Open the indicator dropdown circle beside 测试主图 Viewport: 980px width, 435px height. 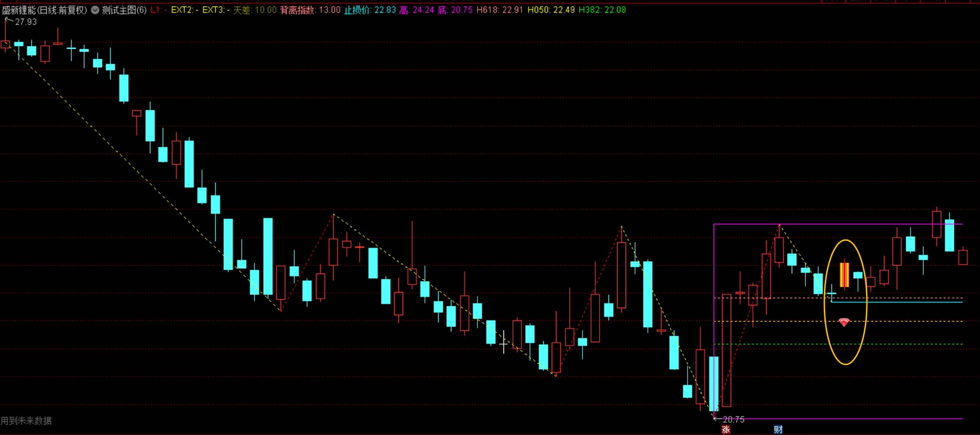point(95,10)
